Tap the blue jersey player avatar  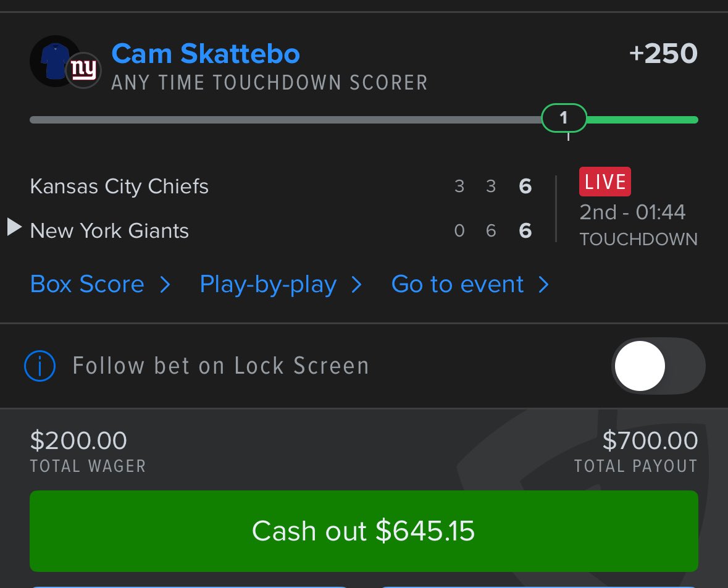coord(52,61)
